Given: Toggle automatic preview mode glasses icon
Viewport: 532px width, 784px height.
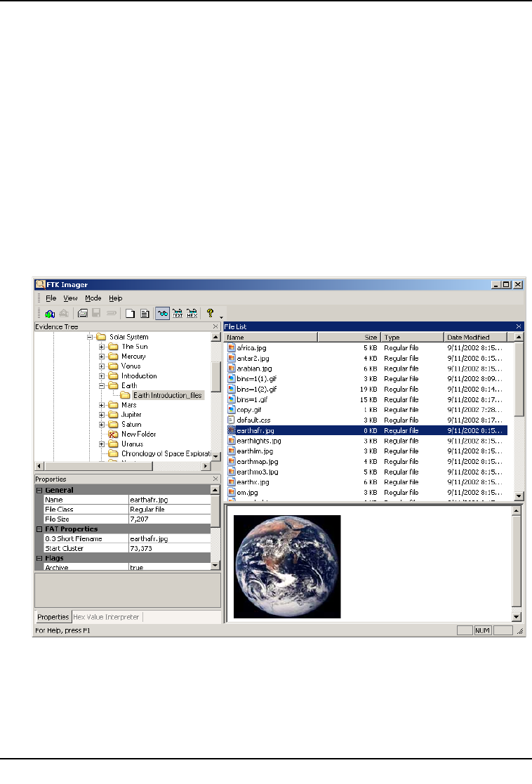Looking at the screenshot, I should point(163,314).
